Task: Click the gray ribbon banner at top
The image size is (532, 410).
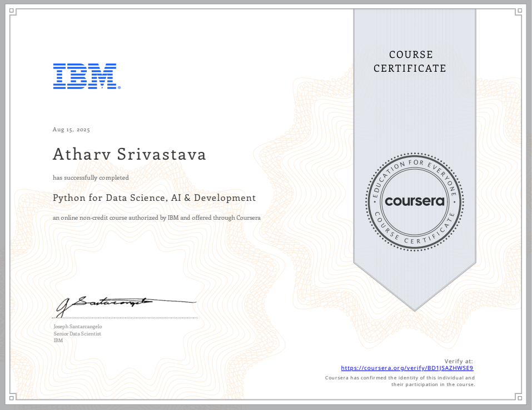Action: 414,33
